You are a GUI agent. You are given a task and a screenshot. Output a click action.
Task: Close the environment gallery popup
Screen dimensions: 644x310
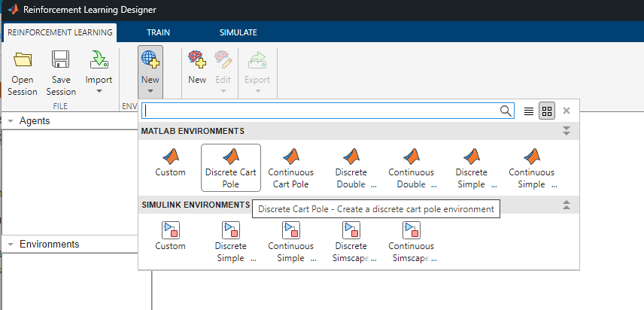[567, 111]
